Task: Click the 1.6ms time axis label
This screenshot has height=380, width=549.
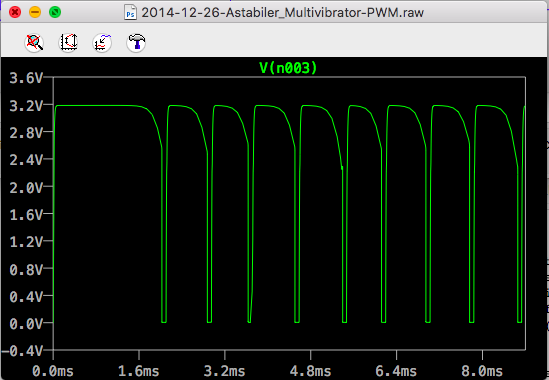Action: pyautogui.click(x=139, y=371)
